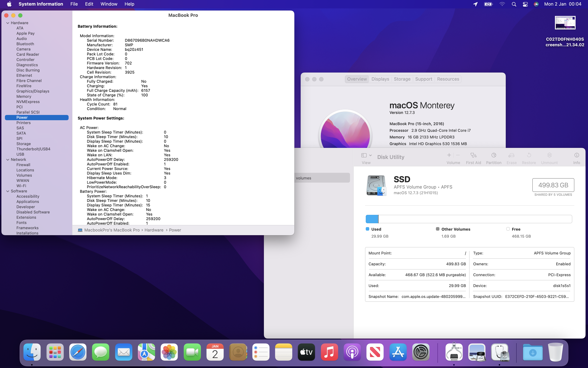Select Storage in the Hardware list
Image resolution: width=588 pixels, height=368 pixels.
[x=24, y=144]
